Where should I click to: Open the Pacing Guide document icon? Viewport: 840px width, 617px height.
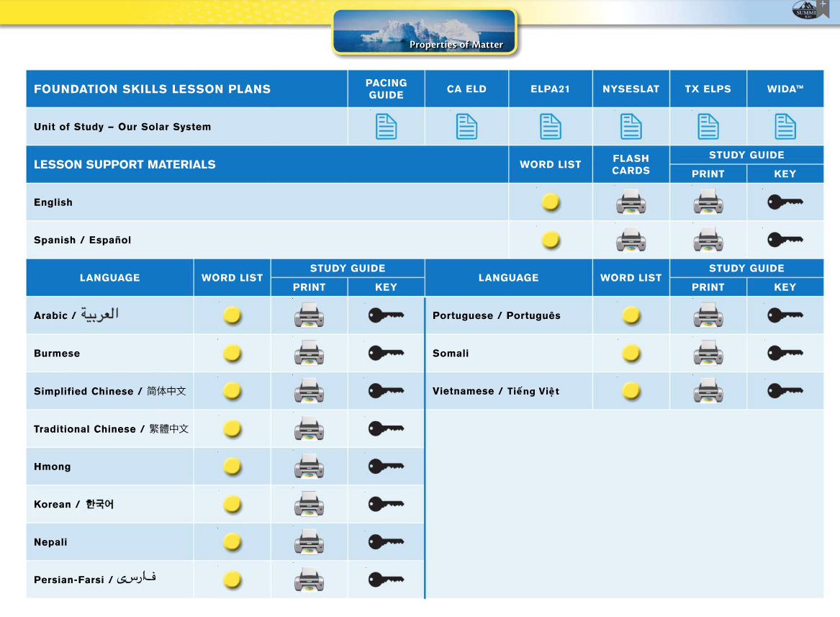pyautogui.click(x=386, y=127)
